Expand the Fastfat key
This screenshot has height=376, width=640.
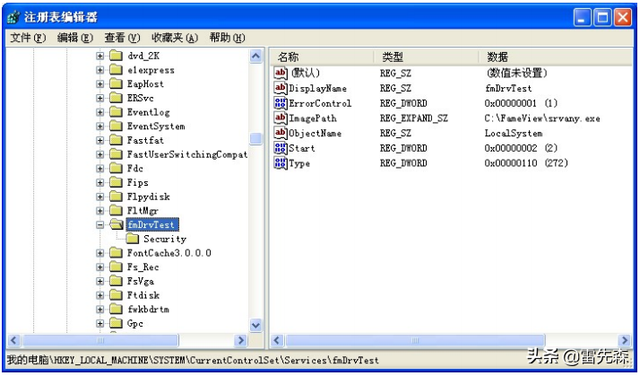100,140
